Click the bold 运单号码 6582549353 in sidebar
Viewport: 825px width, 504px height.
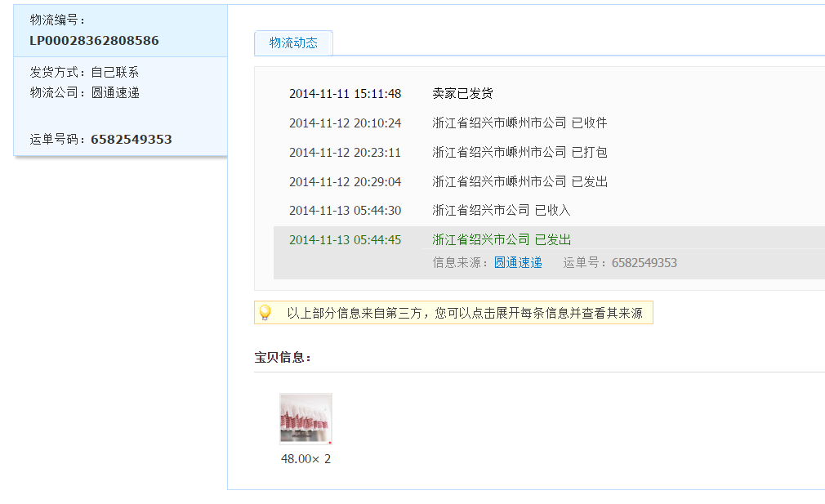click(131, 140)
